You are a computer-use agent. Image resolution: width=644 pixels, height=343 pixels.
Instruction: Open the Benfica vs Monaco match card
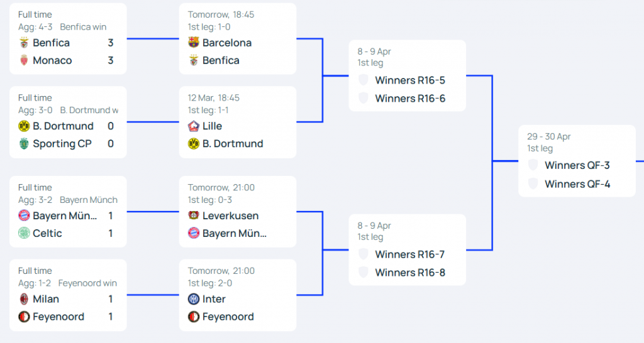tap(68, 38)
